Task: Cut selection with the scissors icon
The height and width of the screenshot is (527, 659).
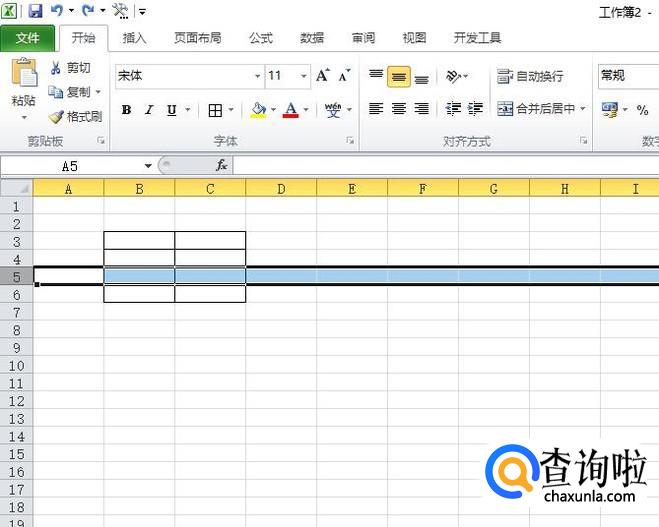Action: (x=55, y=68)
